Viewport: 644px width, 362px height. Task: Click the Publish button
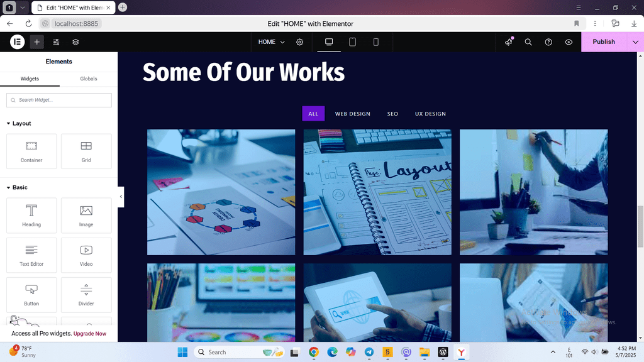pos(604,42)
